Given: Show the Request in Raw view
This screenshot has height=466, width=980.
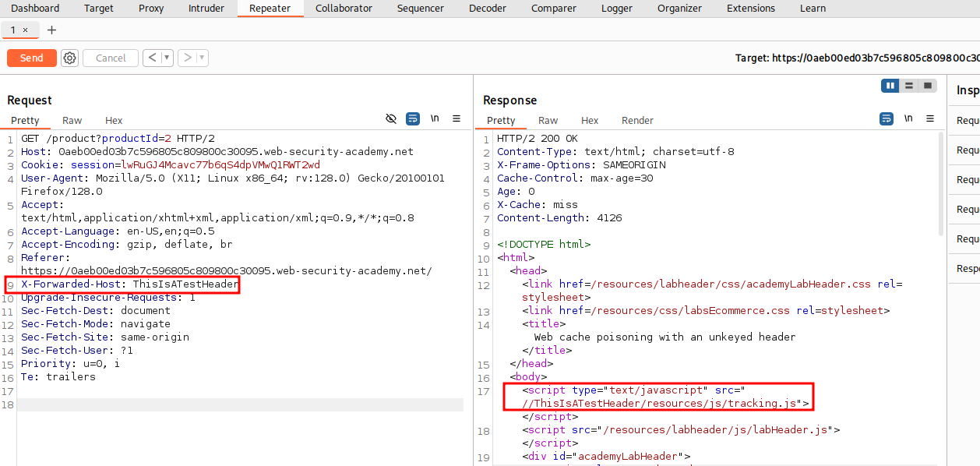Looking at the screenshot, I should [x=72, y=120].
